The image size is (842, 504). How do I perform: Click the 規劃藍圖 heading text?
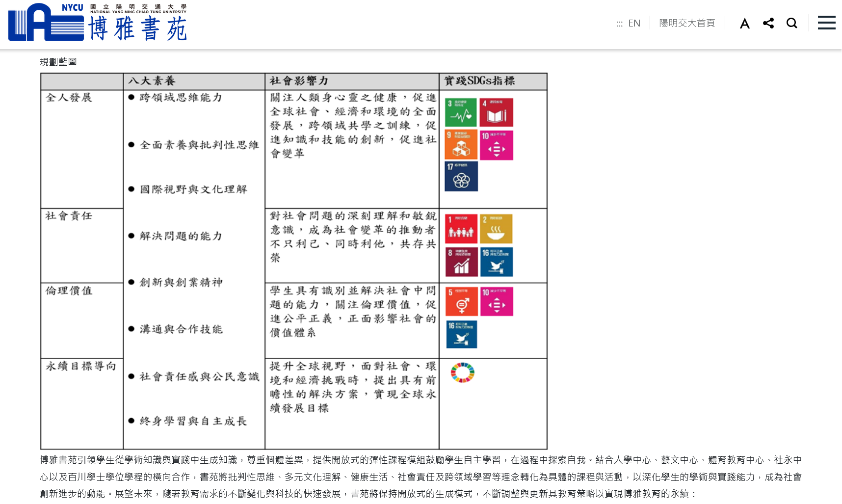58,62
